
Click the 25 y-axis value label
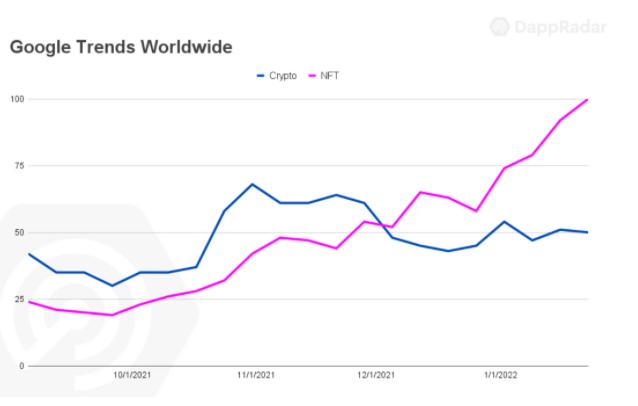[x=19, y=299]
